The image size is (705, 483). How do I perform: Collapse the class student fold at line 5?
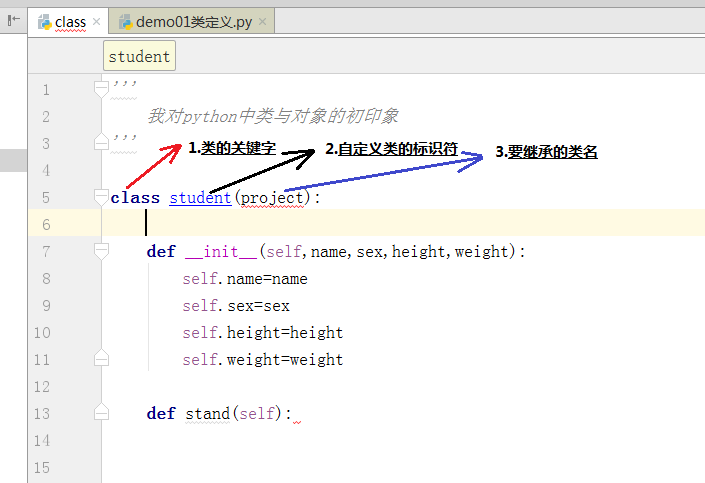click(102, 197)
